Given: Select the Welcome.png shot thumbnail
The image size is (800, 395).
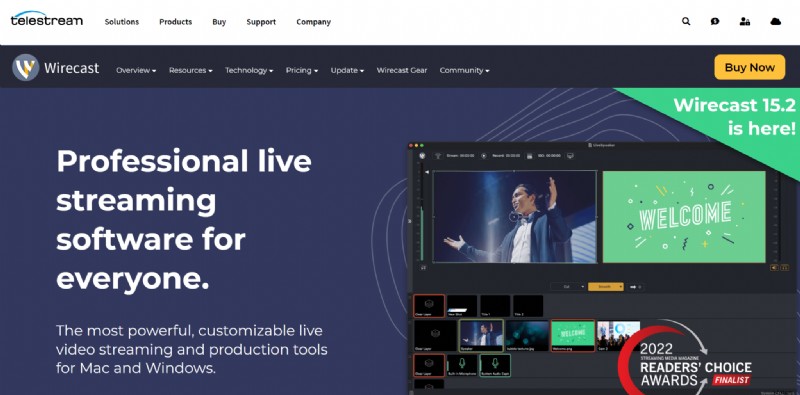Looking at the screenshot, I should coord(573,336).
